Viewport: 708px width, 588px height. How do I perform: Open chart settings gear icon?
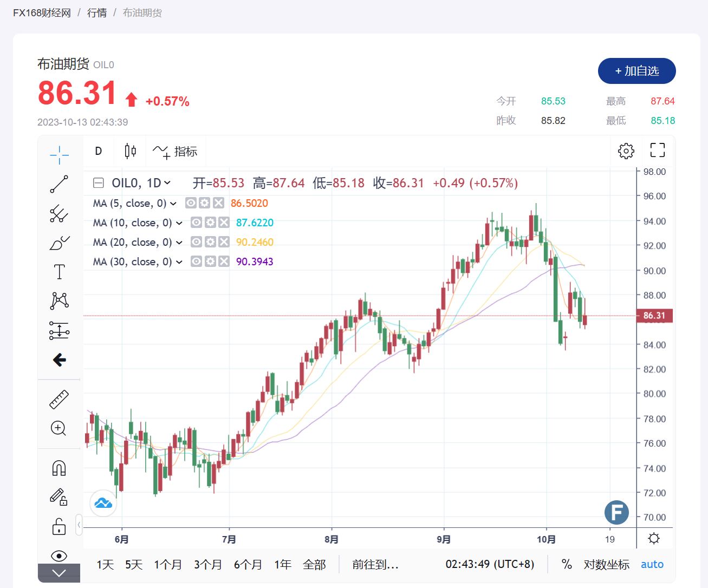click(x=626, y=151)
